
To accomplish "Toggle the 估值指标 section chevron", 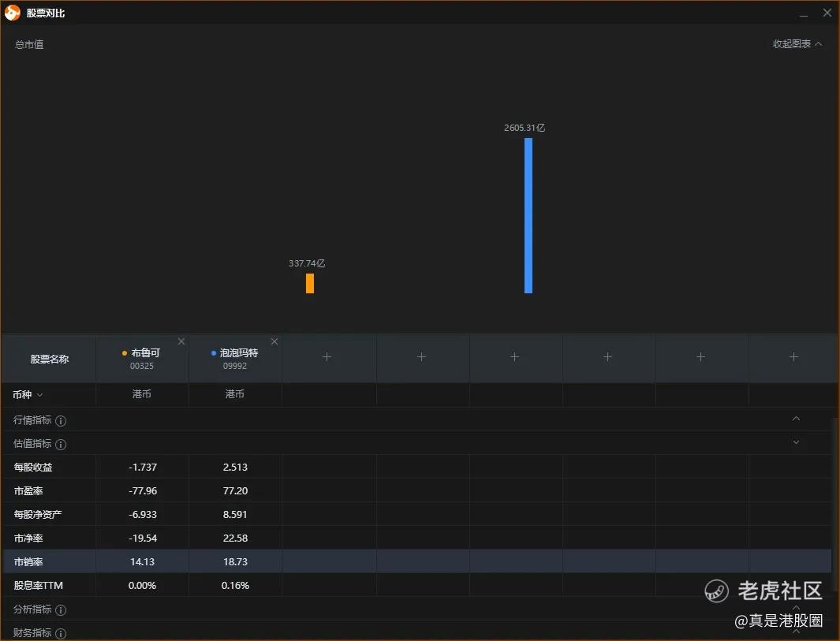I will tap(796, 442).
